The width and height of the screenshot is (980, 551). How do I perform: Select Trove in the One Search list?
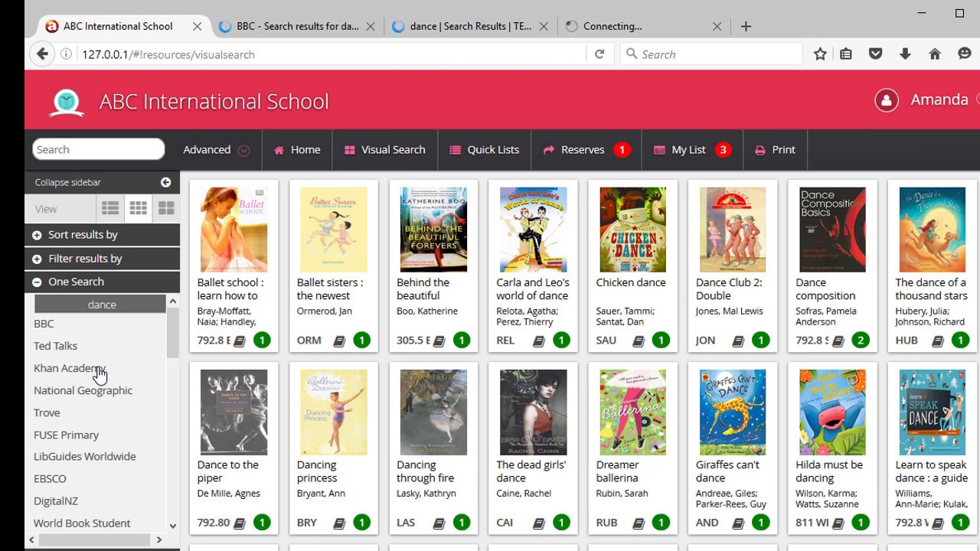click(47, 412)
